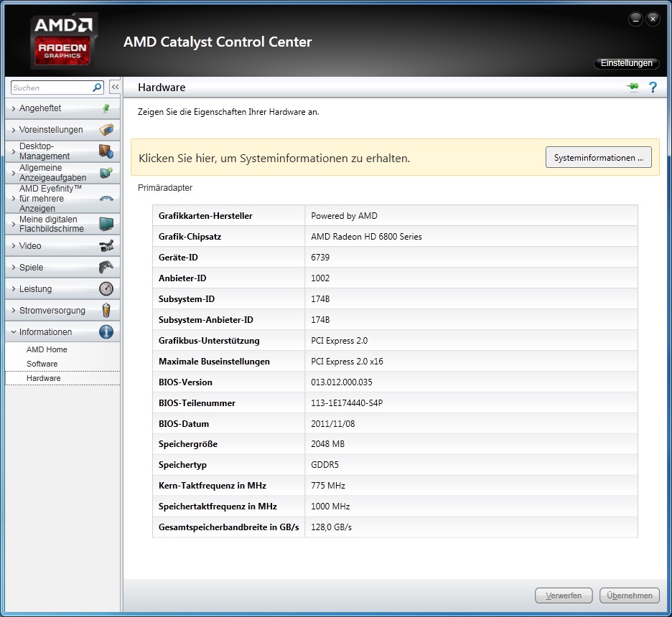Viewport: 672px width, 617px height.
Task: Pin the Hardware page with the header pin icon
Action: coord(633,87)
